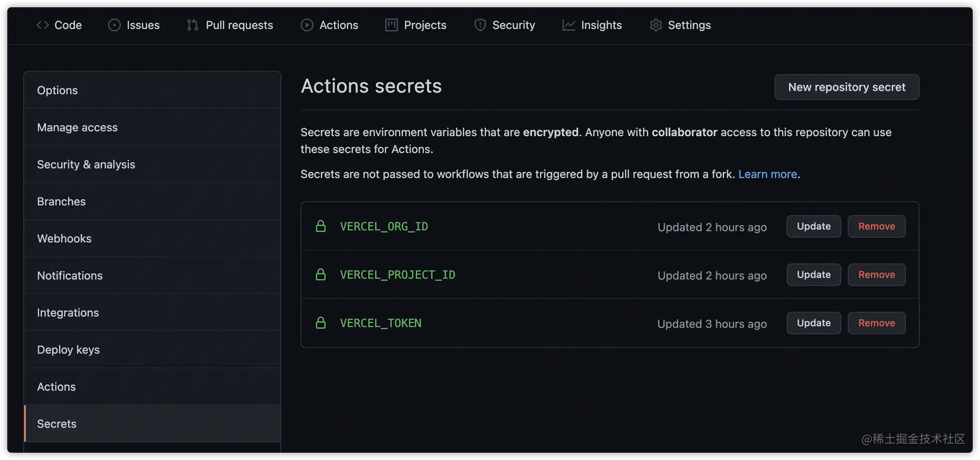The height and width of the screenshot is (460, 980).
Task: Click the lock icon beside VERCEL_TOKEN
Action: (320, 322)
